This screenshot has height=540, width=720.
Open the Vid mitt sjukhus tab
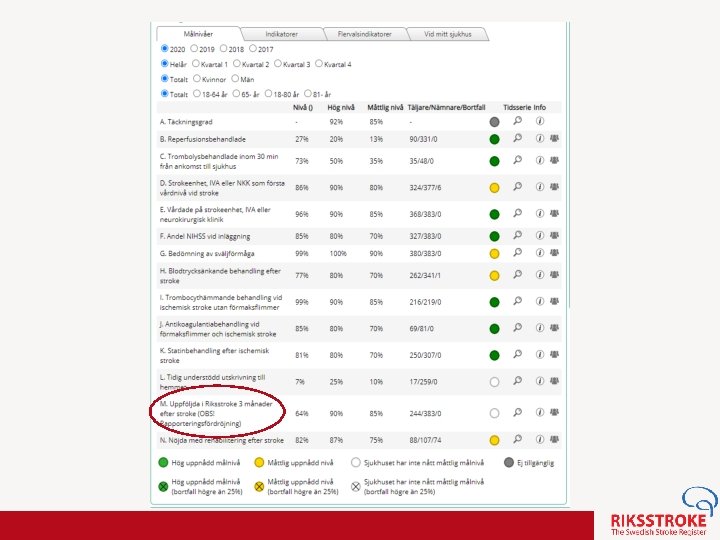448,34
